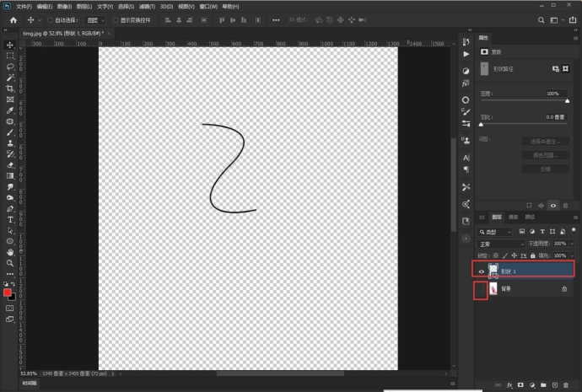Select the Eyedropper tool

(x=10, y=110)
